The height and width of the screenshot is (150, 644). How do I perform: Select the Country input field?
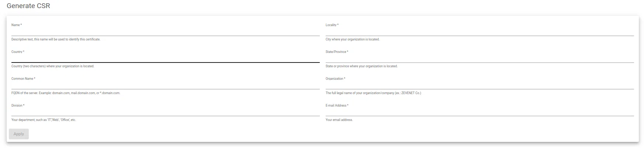[x=165, y=59]
